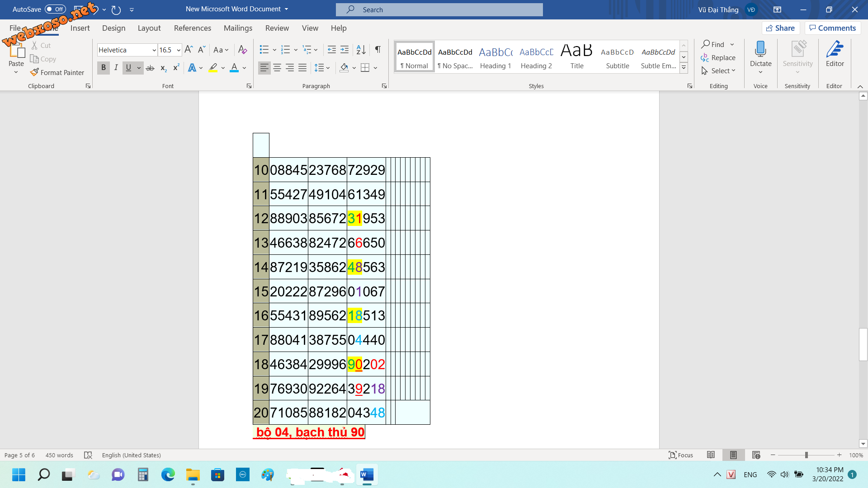Toggle Underline formatting
The width and height of the screenshot is (868, 488).
pyautogui.click(x=129, y=68)
